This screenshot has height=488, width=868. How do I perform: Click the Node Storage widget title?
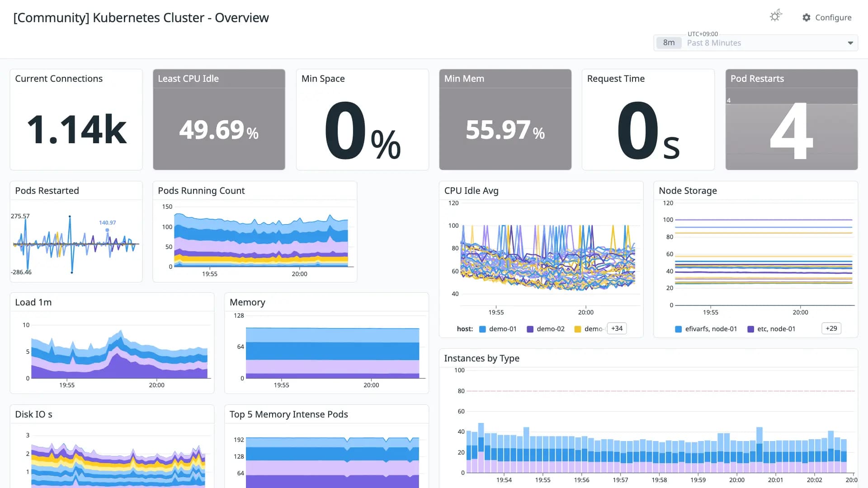[x=688, y=191]
